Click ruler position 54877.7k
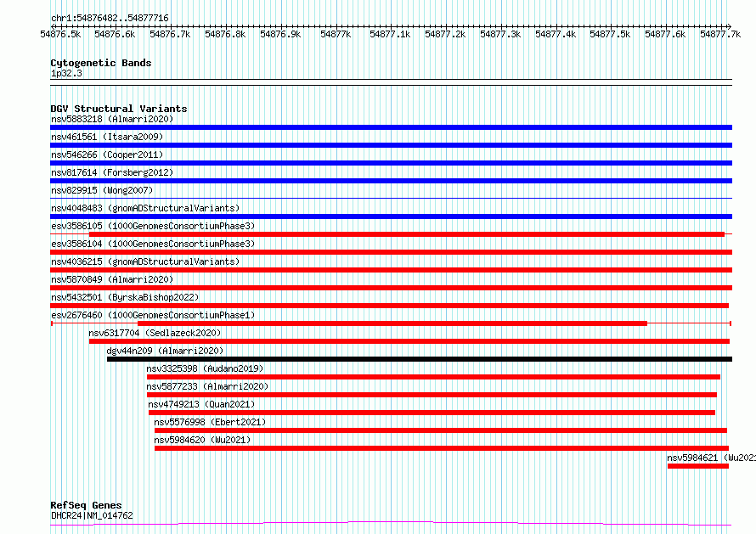Image resolution: width=756 pixels, height=534 pixels. pyautogui.click(x=721, y=34)
